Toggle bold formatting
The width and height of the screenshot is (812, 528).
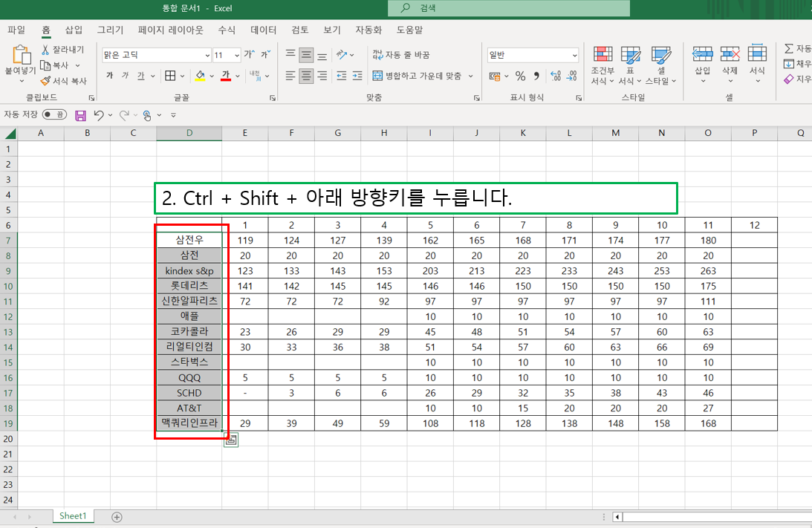point(109,76)
